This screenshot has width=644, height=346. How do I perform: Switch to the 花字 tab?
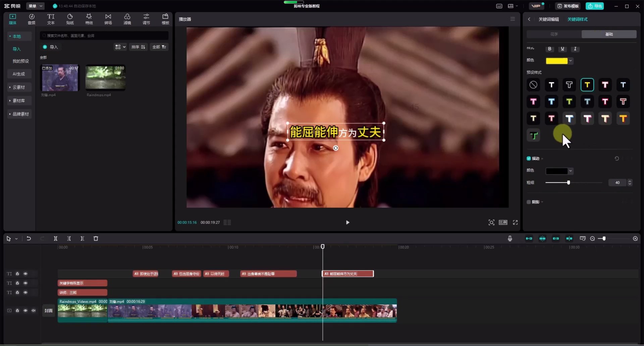tap(554, 34)
